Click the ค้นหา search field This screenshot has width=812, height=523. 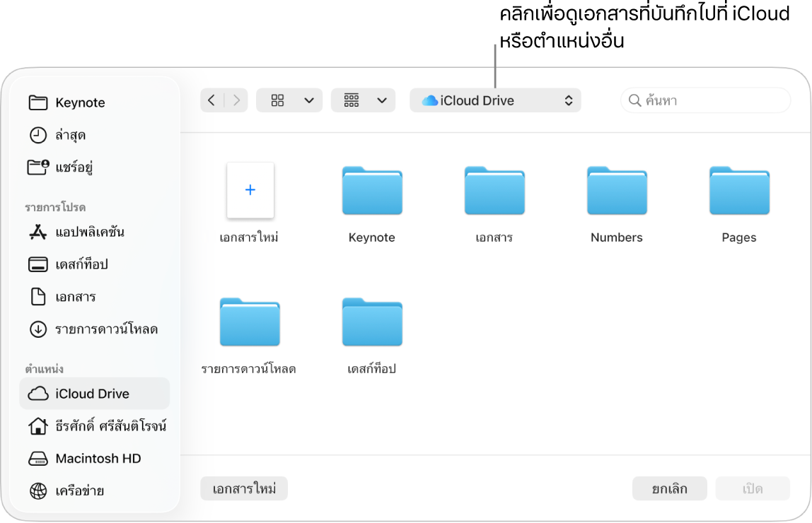tap(705, 100)
